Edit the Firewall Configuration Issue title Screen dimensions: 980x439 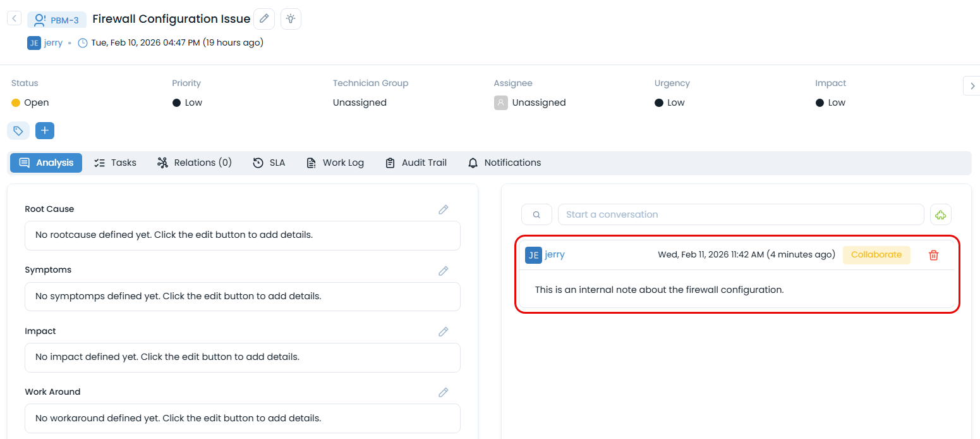[264, 19]
